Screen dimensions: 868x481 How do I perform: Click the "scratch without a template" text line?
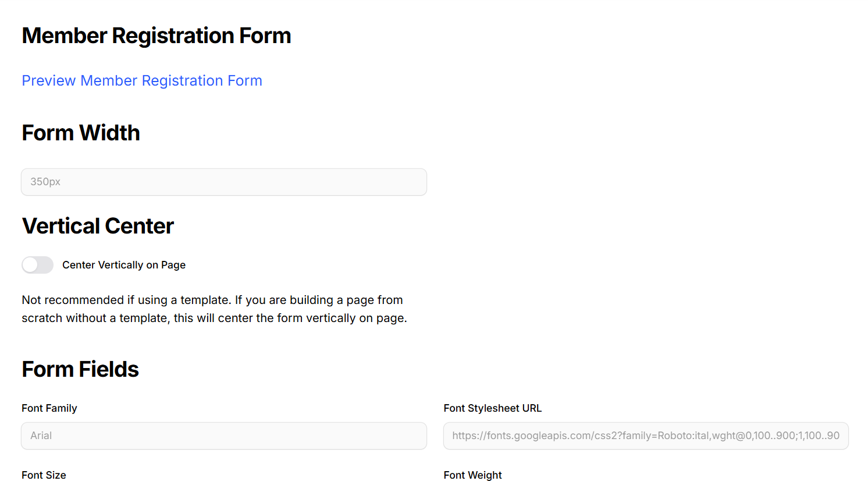(214, 318)
